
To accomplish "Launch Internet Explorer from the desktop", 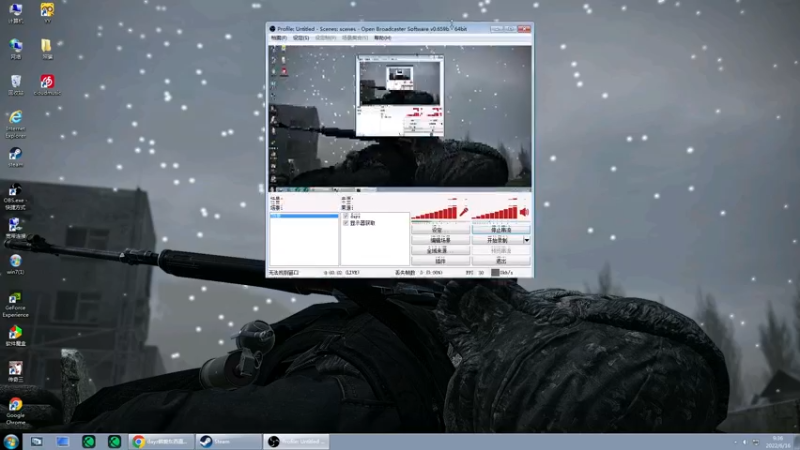I will [x=15, y=124].
